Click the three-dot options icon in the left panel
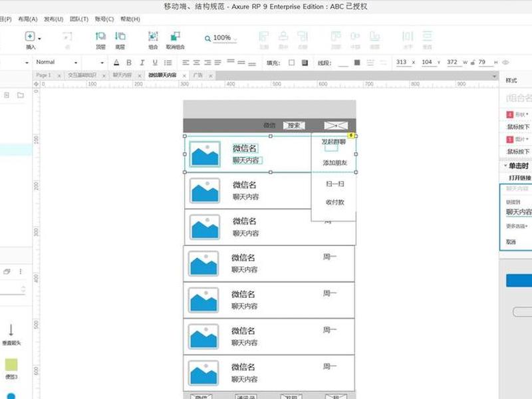The width and height of the screenshot is (532, 399). coord(21,271)
